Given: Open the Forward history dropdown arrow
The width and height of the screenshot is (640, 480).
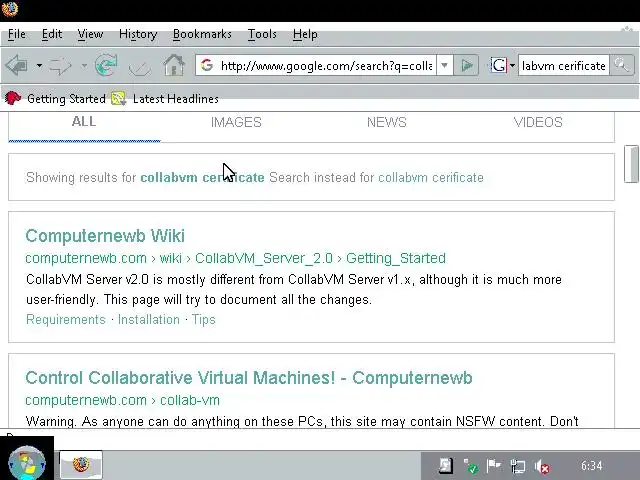Looking at the screenshot, I should (x=84, y=65).
